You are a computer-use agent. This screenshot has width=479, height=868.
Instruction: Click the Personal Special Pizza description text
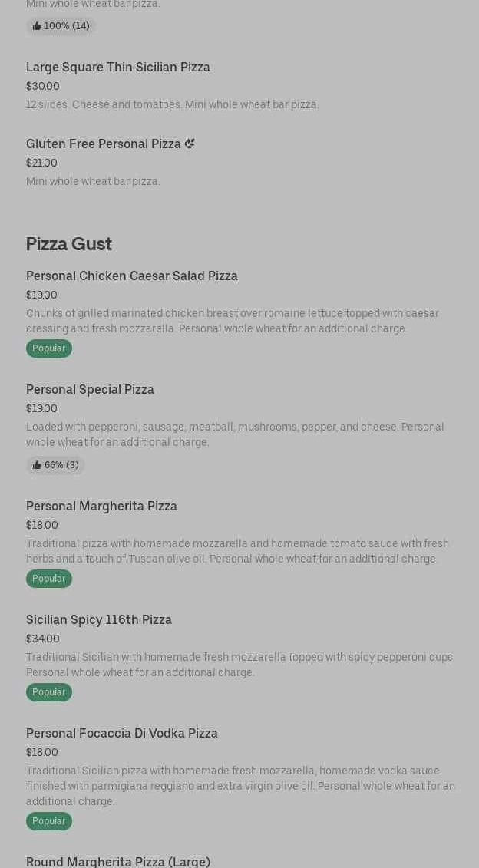click(235, 434)
